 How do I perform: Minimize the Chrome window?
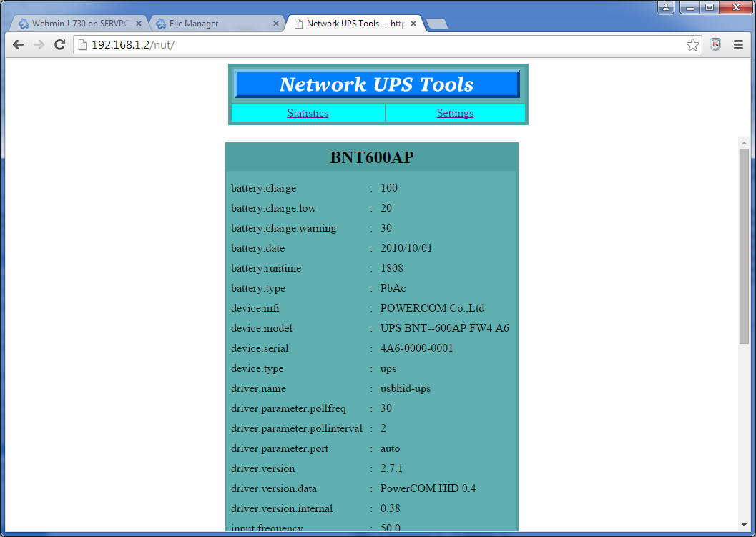coord(690,6)
